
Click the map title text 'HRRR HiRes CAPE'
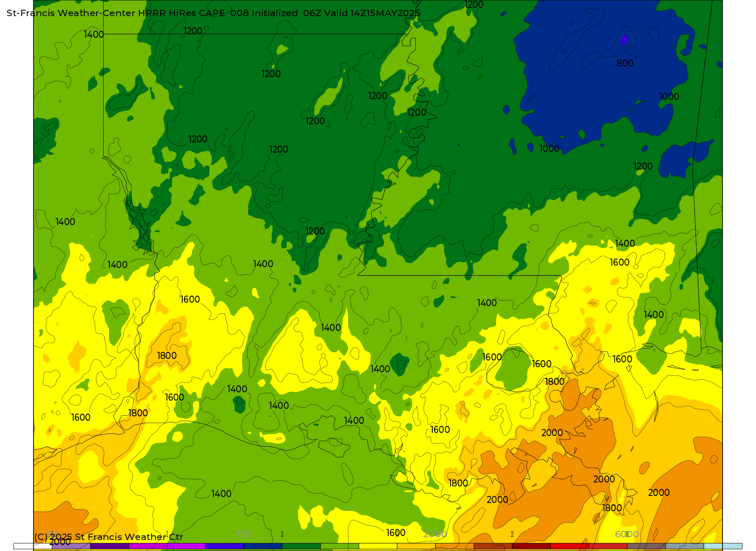[182, 13]
